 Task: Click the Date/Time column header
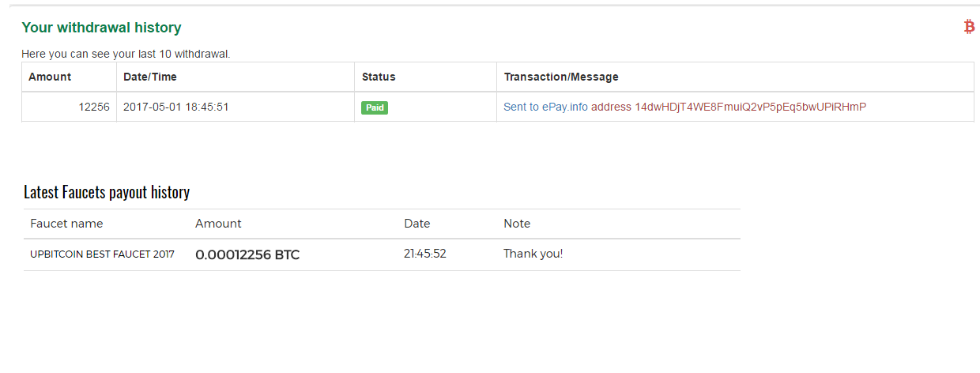(x=150, y=77)
